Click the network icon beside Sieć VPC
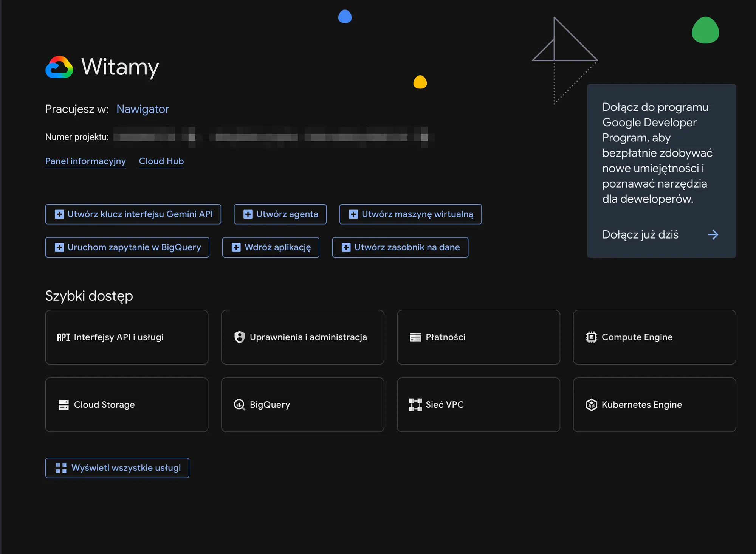 [x=415, y=405]
